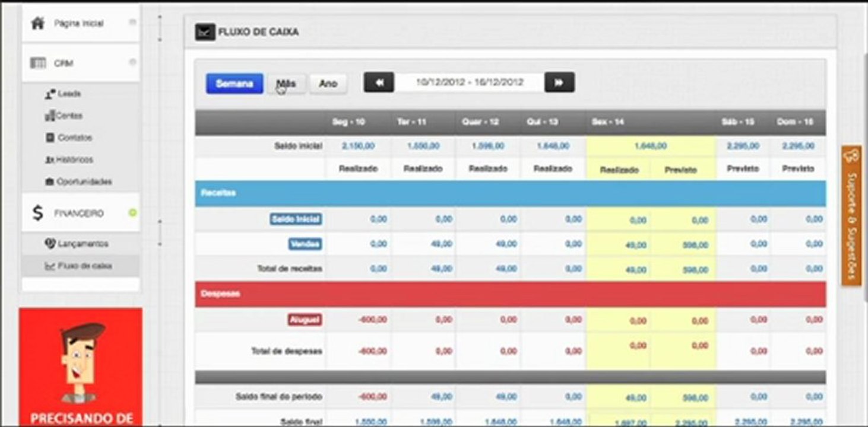The height and width of the screenshot is (427, 868).
Task: Click the Lançamentos icon in the sidebar
Action: (x=50, y=243)
